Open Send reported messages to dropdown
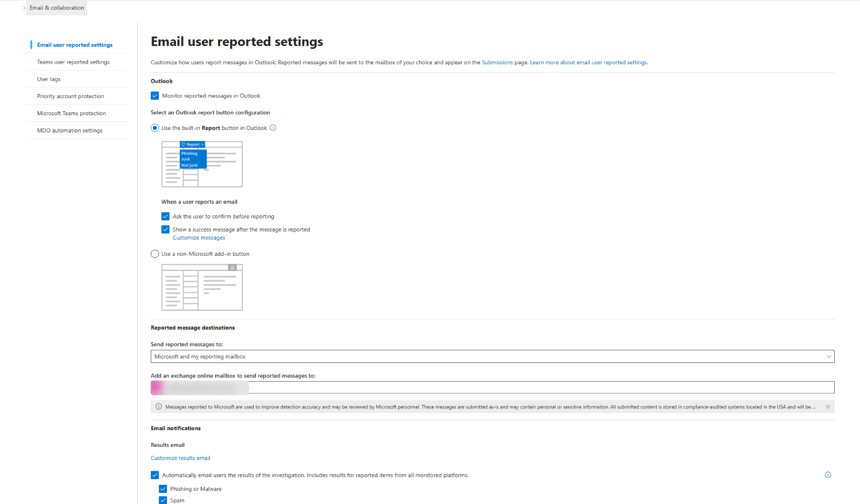This screenshot has width=860, height=504. (x=492, y=356)
